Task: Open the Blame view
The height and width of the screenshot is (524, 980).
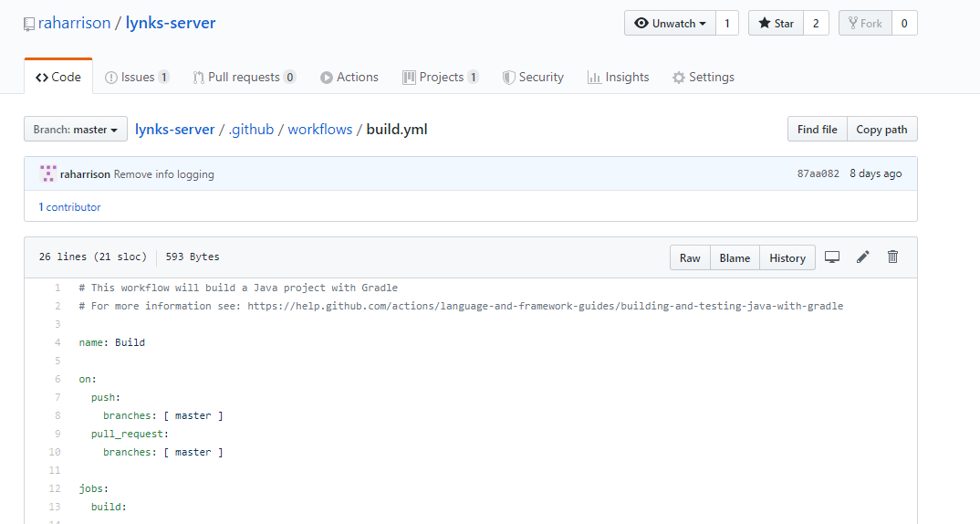Action: tap(735, 257)
